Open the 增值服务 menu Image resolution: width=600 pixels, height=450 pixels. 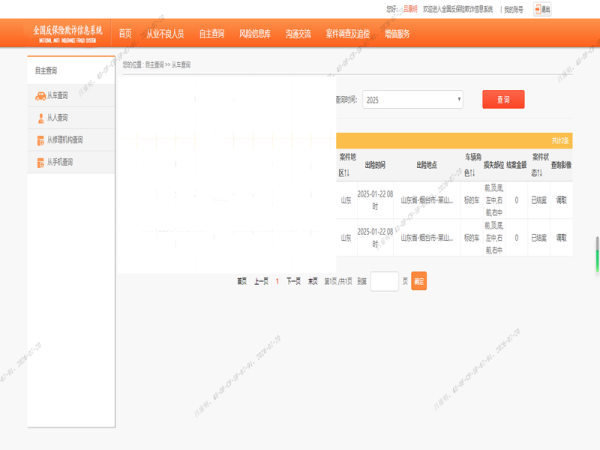click(397, 34)
